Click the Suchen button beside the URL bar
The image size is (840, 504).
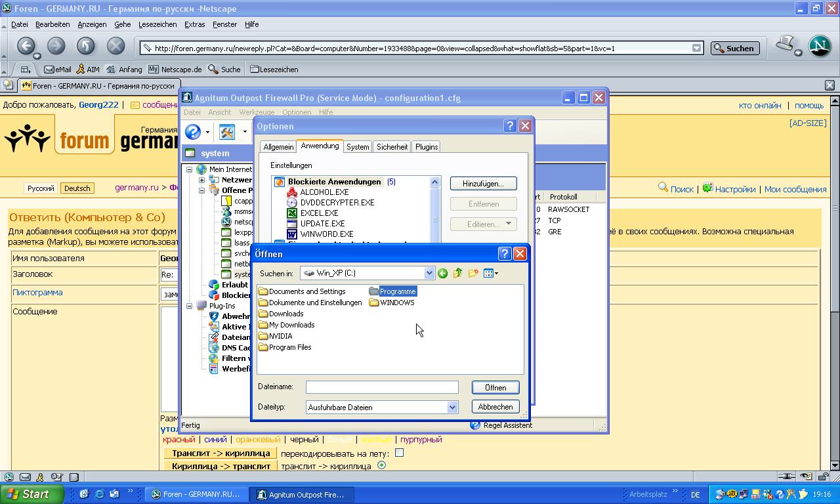click(x=735, y=48)
